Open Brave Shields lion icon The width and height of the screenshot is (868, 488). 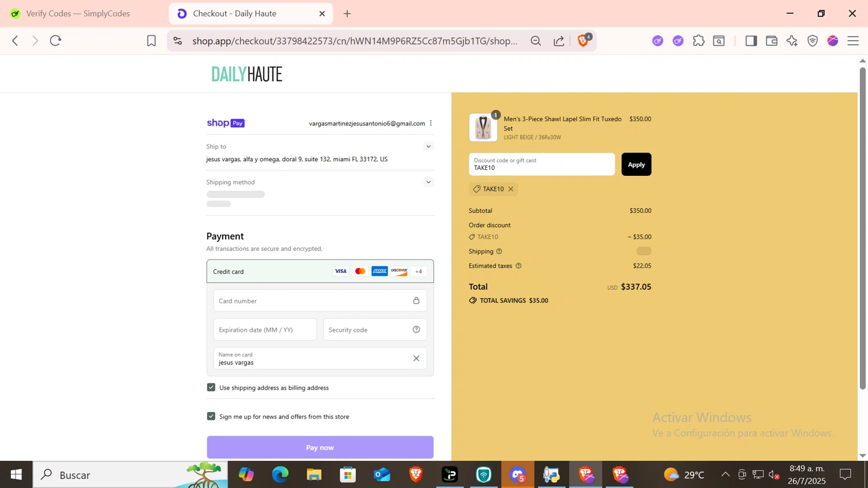[583, 40]
